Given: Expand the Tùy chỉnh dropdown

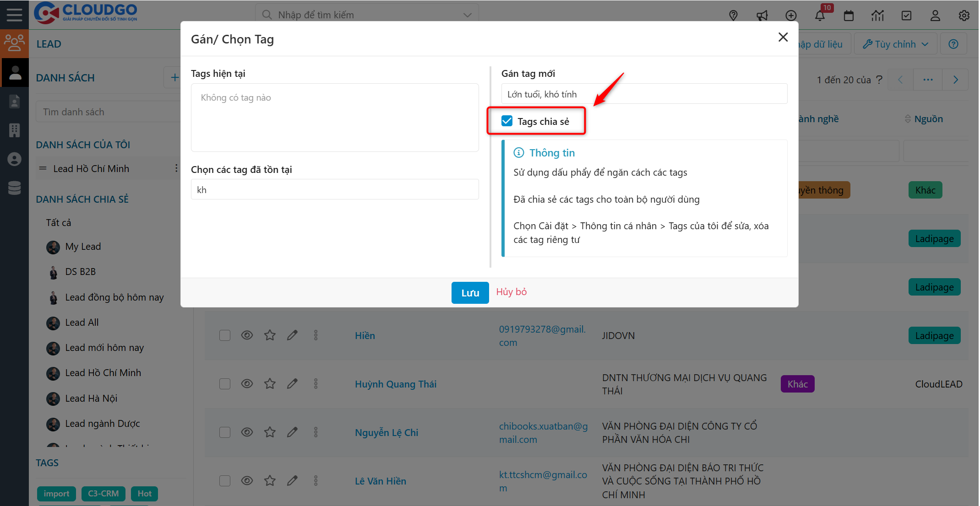Looking at the screenshot, I should 895,44.
